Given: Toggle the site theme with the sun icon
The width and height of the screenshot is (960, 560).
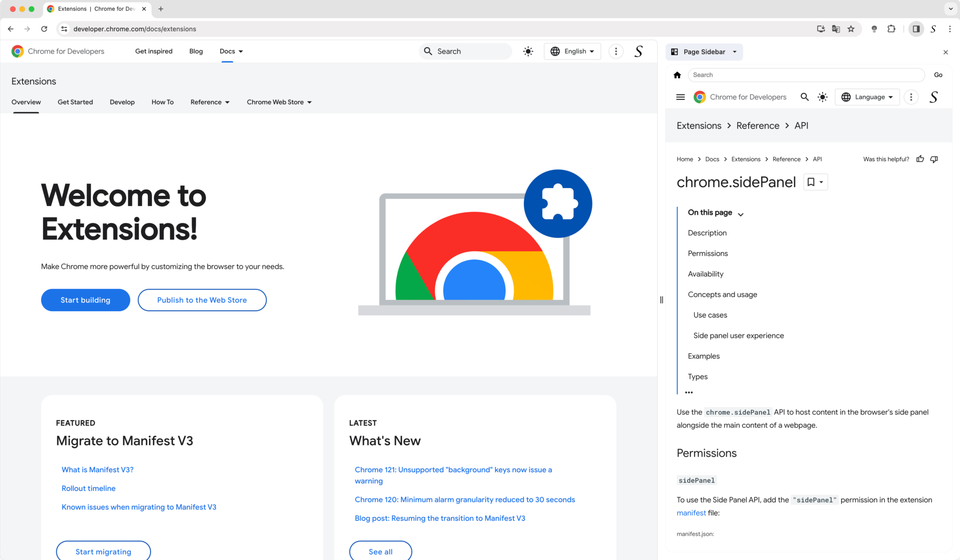Looking at the screenshot, I should click(528, 51).
